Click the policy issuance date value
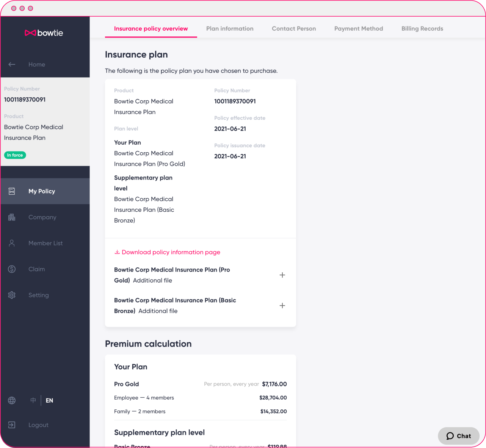 pos(230,156)
